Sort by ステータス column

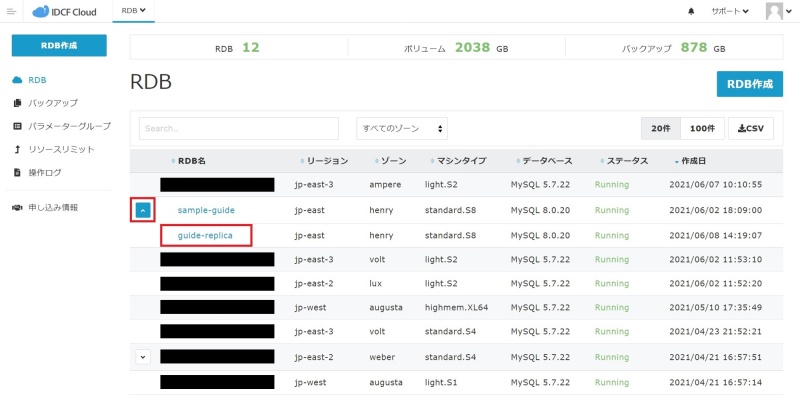624,161
